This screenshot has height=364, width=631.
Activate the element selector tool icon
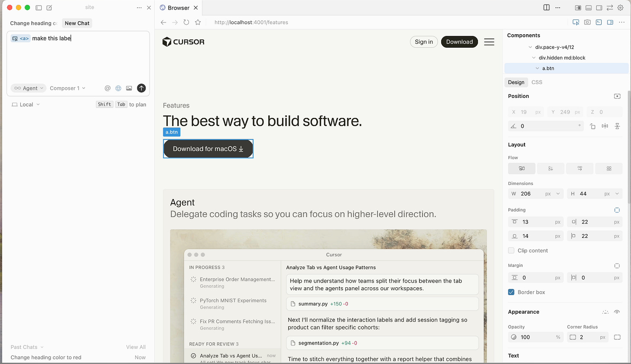[x=576, y=22]
